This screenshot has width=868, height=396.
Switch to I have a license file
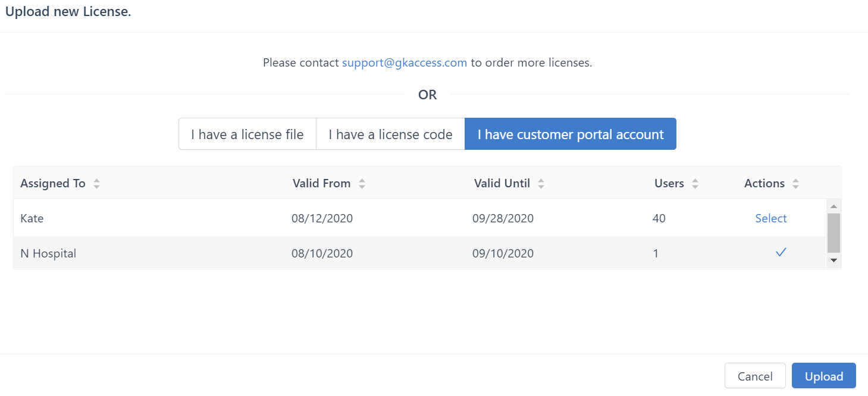click(x=247, y=134)
